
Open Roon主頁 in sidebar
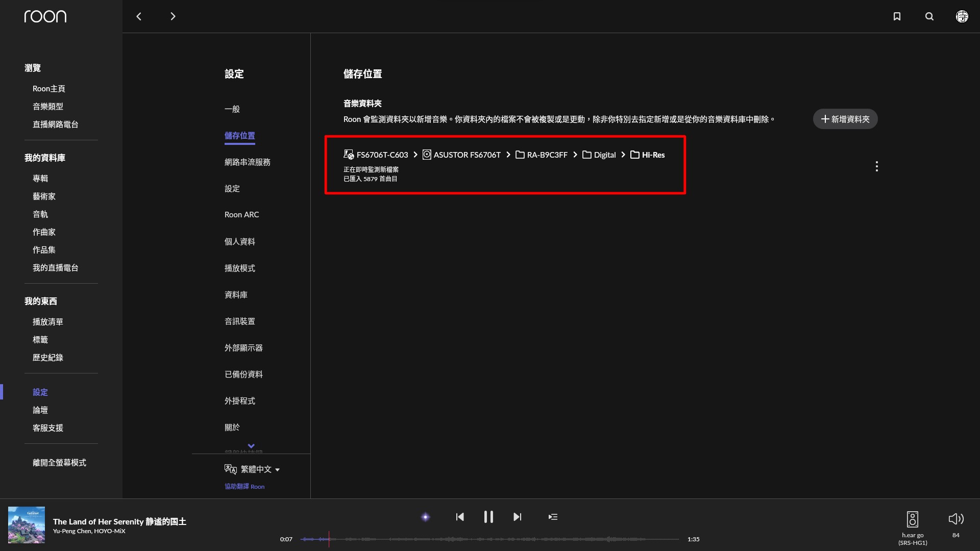tap(49, 89)
